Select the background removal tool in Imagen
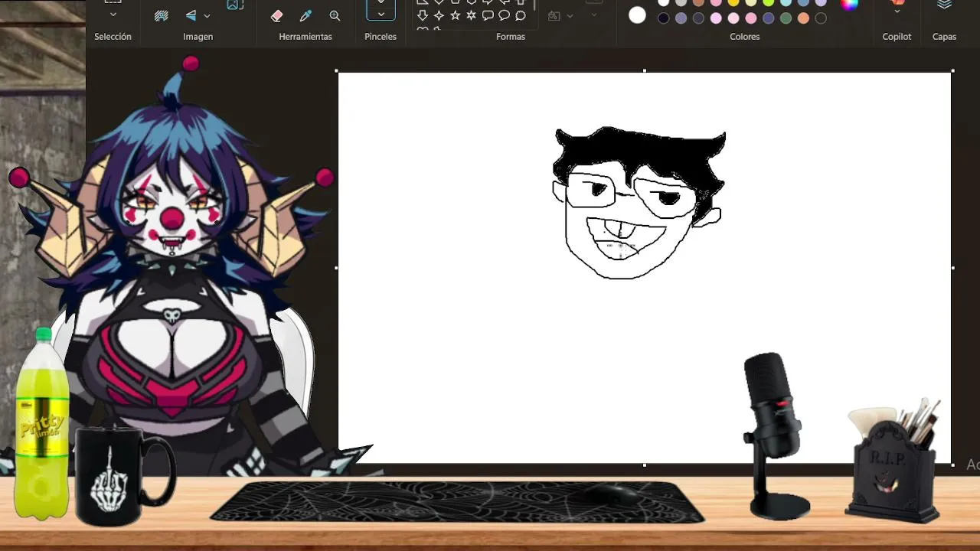980x551 pixels. (161, 15)
